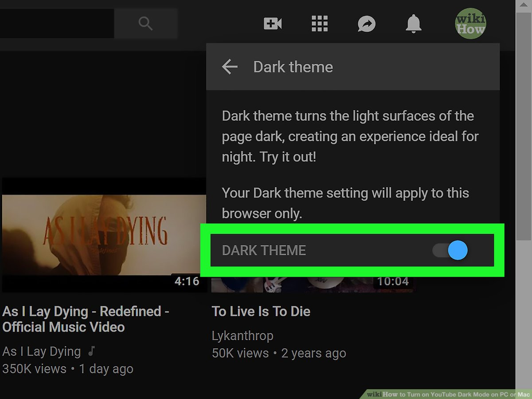The image size is (532, 399).
Task: Click the 10:04 duration badge
Action: pos(393,281)
